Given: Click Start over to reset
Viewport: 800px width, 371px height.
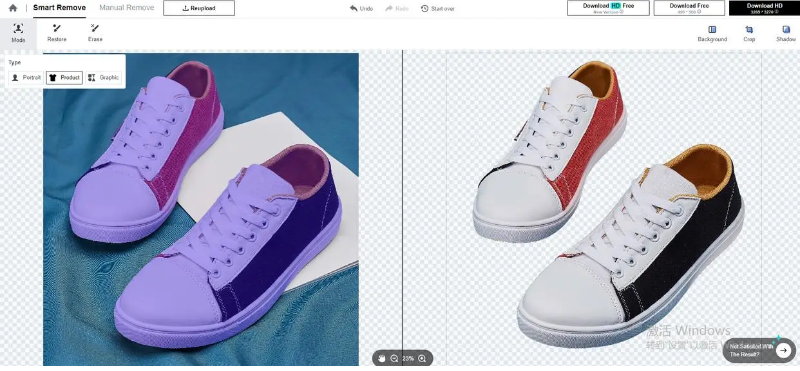Looking at the screenshot, I should (x=438, y=9).
